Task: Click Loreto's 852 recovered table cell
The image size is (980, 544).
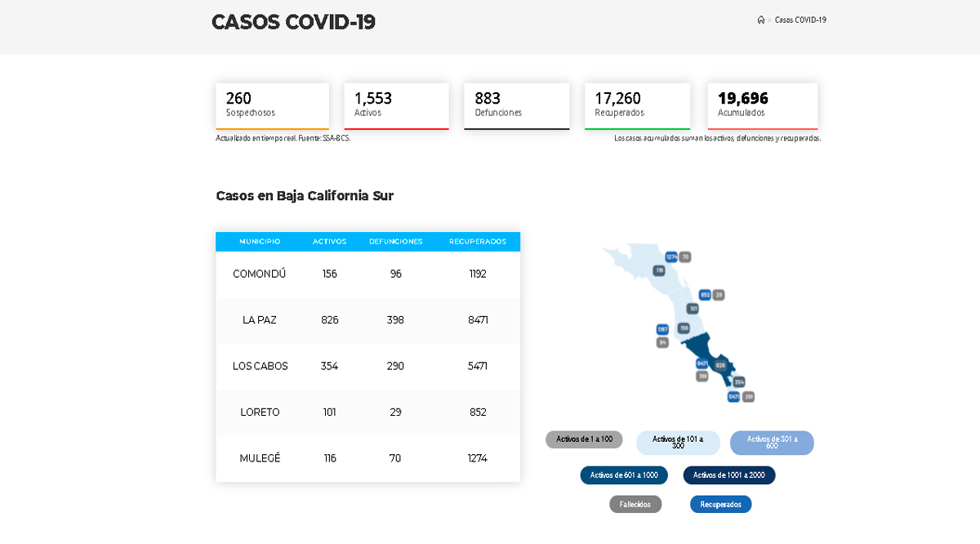Action: click(x=478, y=412)
